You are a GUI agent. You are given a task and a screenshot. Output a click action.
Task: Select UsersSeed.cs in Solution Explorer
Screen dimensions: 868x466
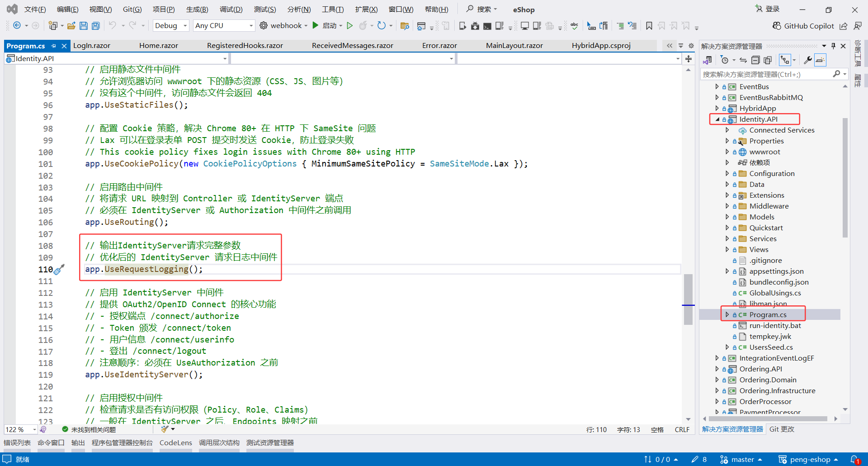(x=771, y=347)
